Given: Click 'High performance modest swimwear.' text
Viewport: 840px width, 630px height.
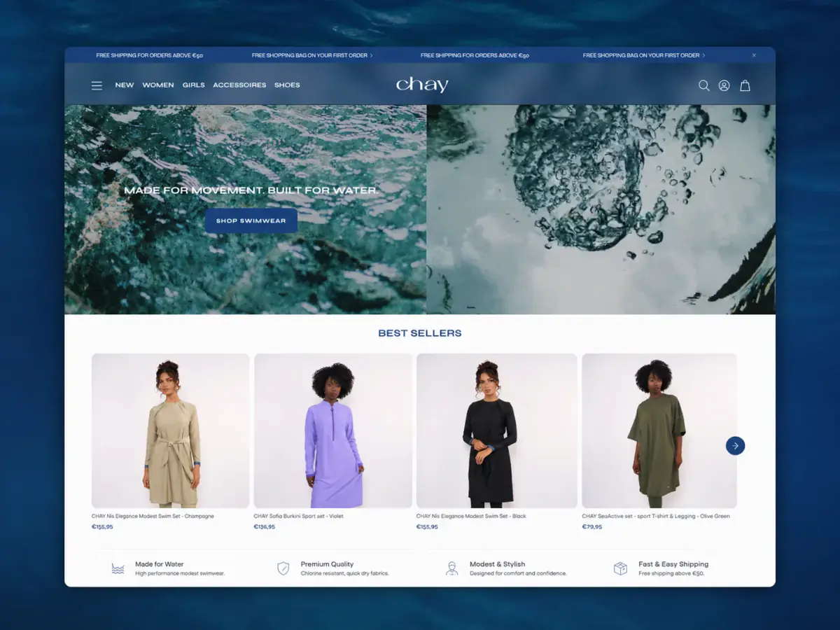Looking at the screenshot, I should (180, 573).
